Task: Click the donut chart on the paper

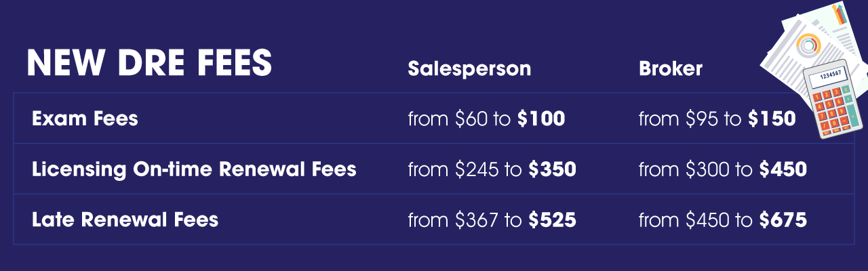Action: click(806, 45)
